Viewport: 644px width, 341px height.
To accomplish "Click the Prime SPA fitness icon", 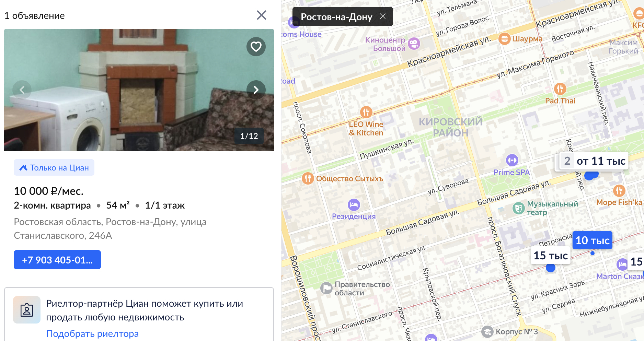I will (512, 160).
